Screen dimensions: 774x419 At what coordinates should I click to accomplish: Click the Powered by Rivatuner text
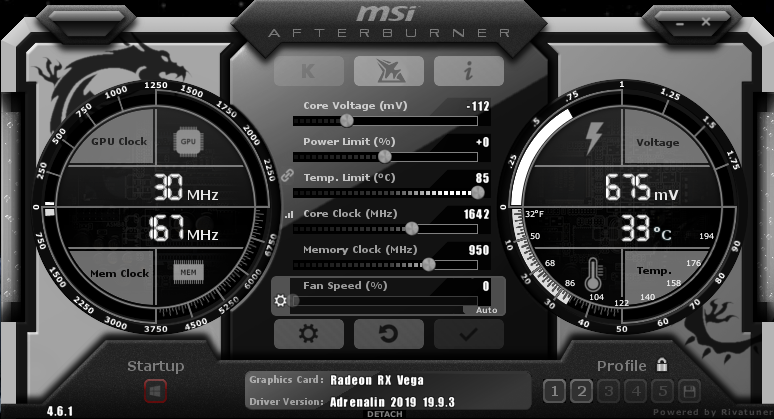click(713, 412)
